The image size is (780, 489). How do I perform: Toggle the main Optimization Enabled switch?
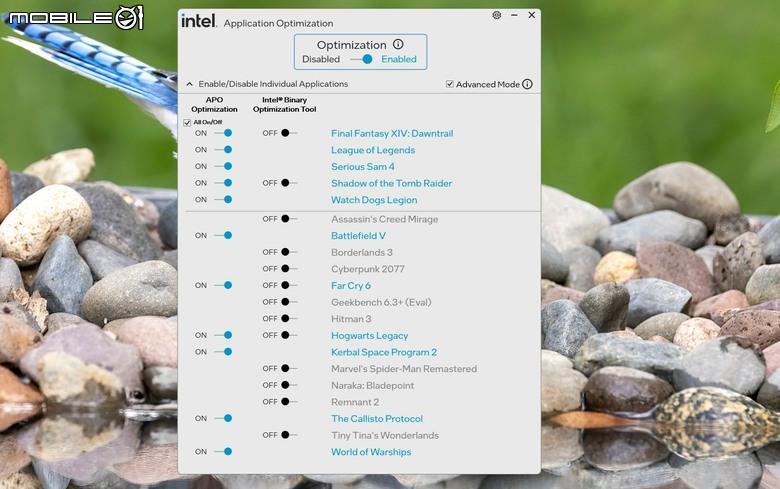[362, 59]
